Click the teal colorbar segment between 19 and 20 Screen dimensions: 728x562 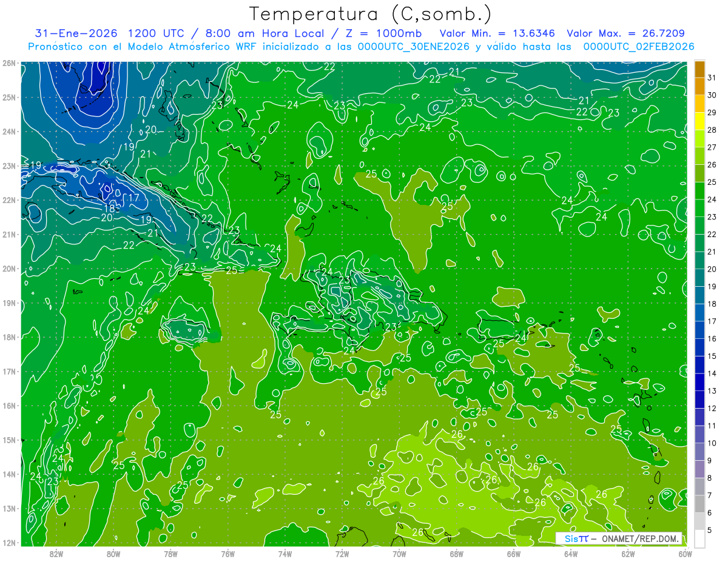(x=699, y=278)
